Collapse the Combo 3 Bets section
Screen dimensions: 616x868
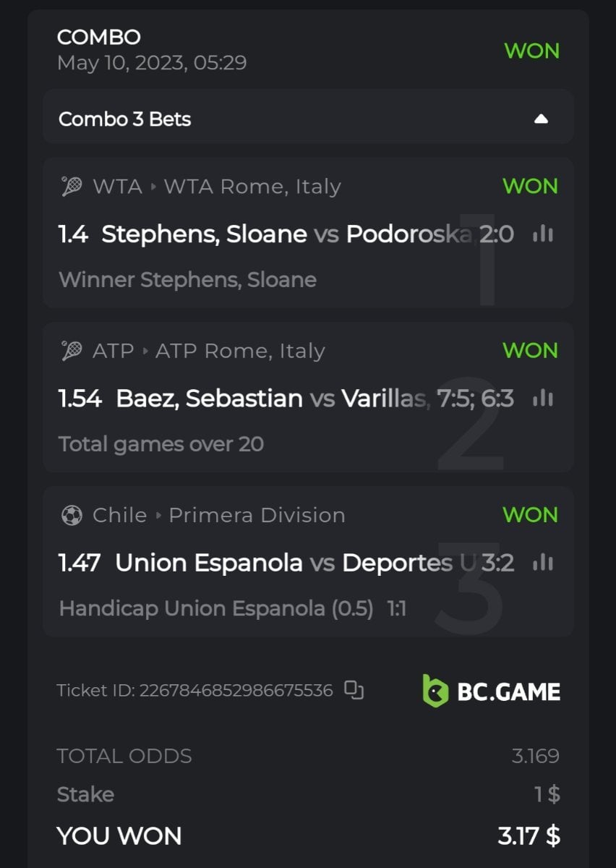pos(541,119)
